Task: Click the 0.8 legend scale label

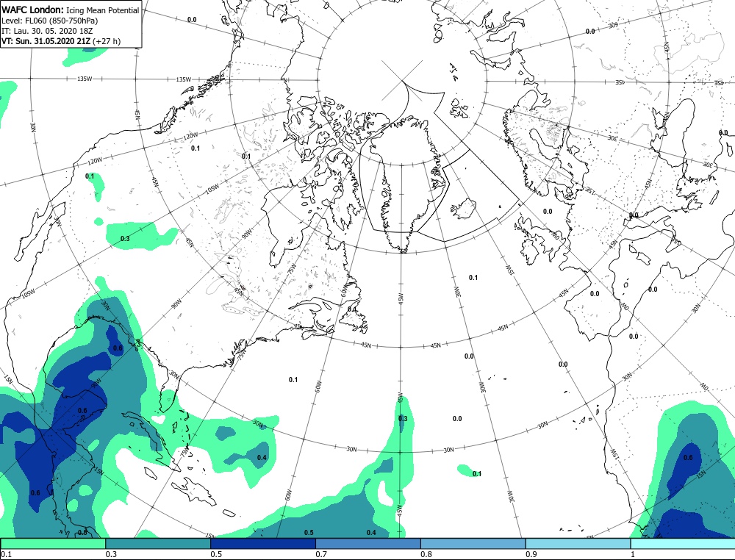Action: point(426,554)
